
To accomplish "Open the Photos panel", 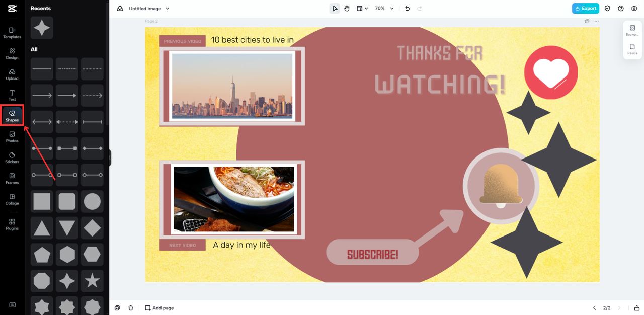I will click(12, 137).
